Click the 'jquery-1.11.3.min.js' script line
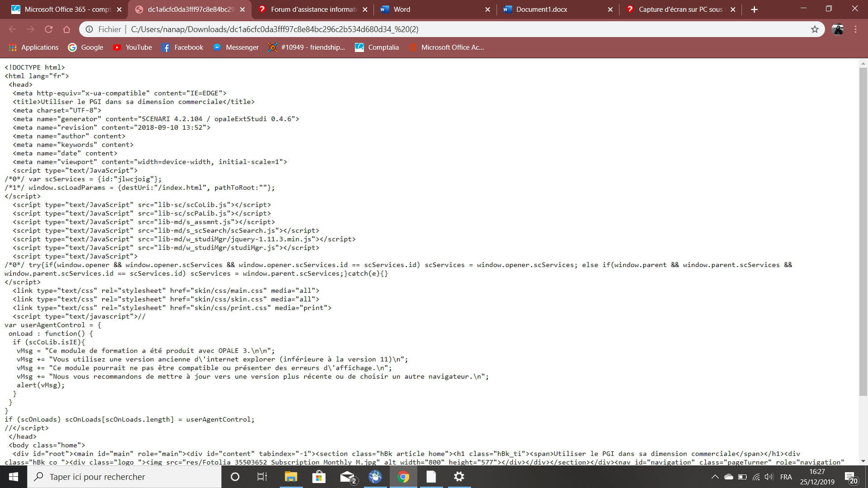The height and width of the screenshot is (488, 868). (184, 239)
